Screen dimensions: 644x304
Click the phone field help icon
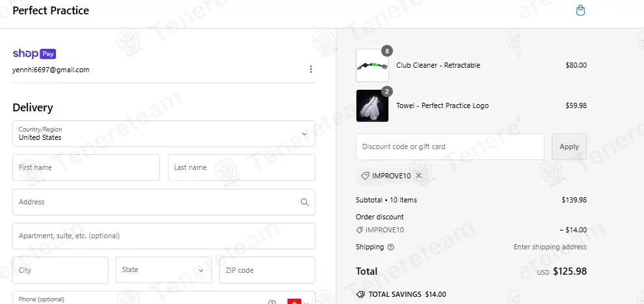(271, 302)
